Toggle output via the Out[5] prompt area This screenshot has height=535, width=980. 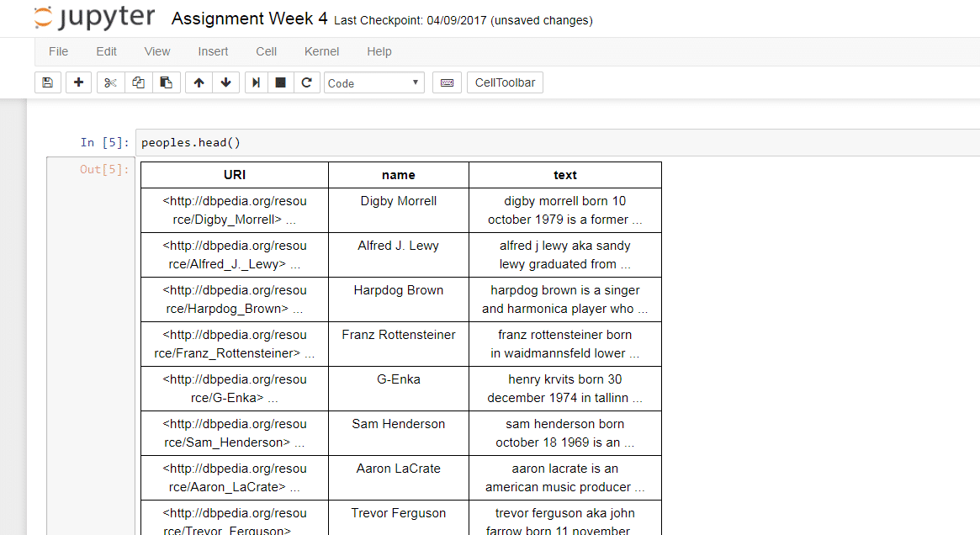[x=91, y=344]
